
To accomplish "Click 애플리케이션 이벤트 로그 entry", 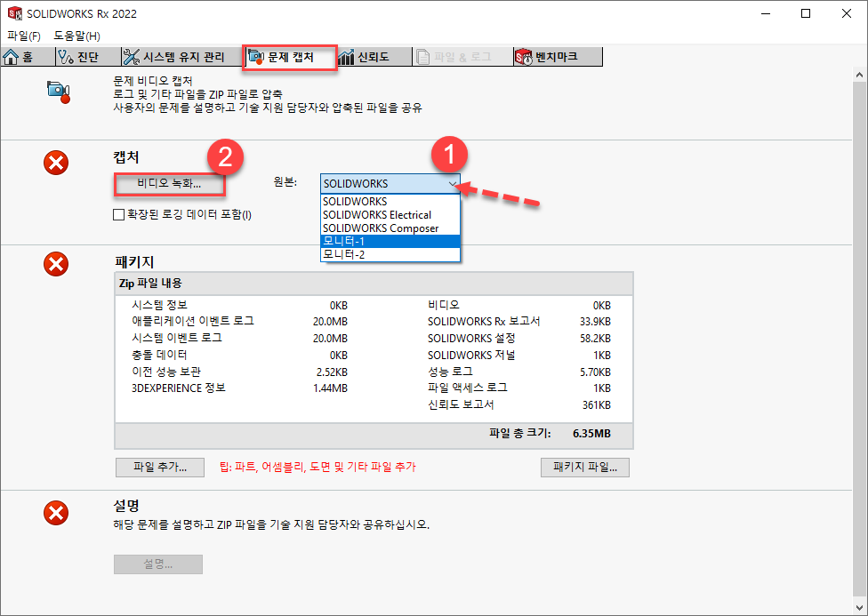I will click(x=193, y=321).
